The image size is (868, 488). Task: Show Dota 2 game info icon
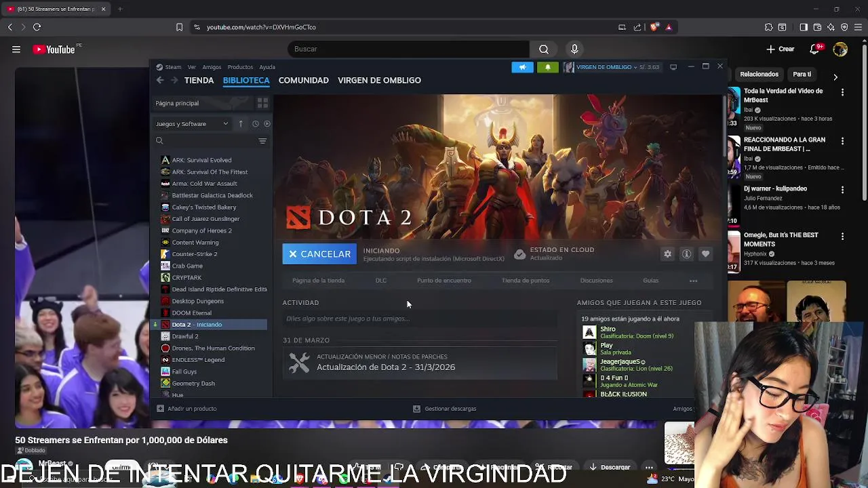687,254
